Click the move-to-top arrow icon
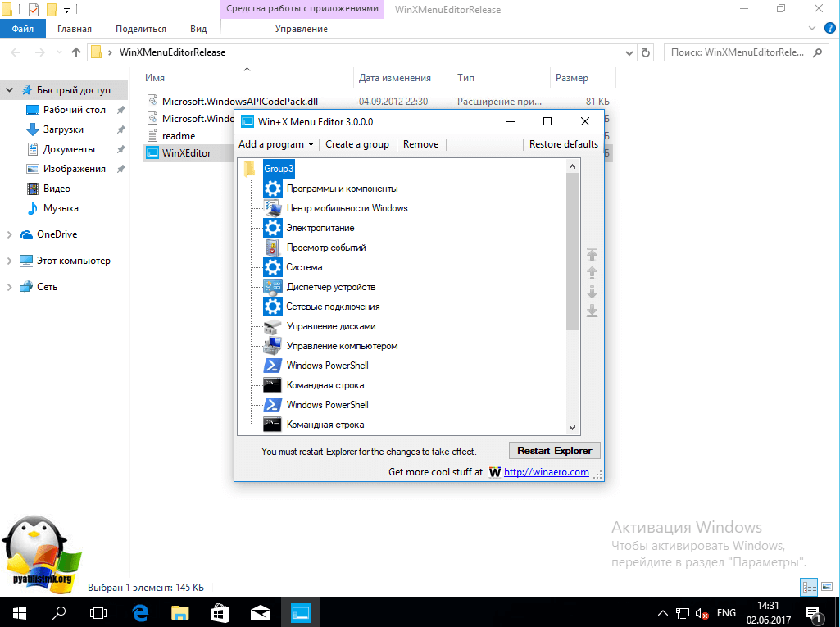 [592, 254]
